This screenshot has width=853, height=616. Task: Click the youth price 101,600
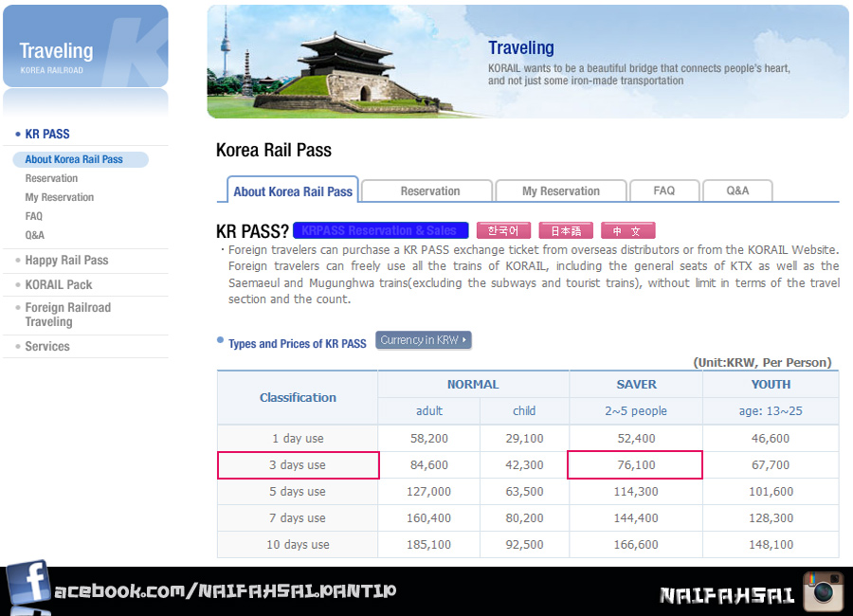771,492
